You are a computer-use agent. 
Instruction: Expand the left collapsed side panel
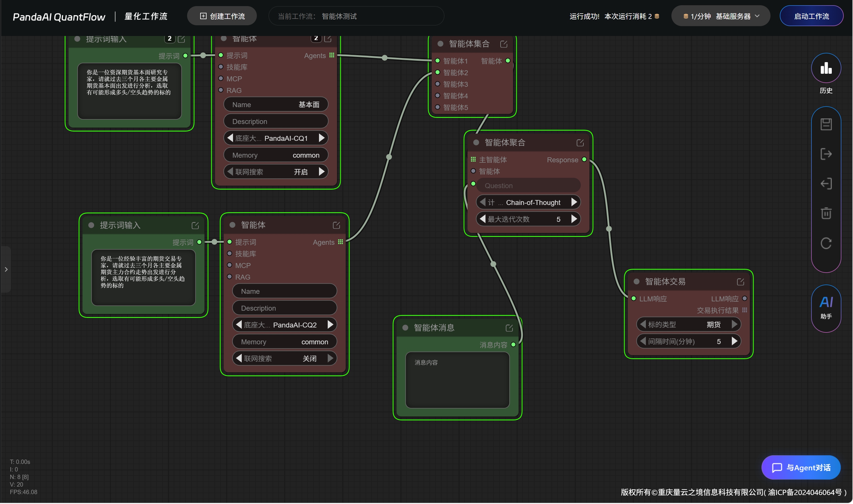point(6,269)
